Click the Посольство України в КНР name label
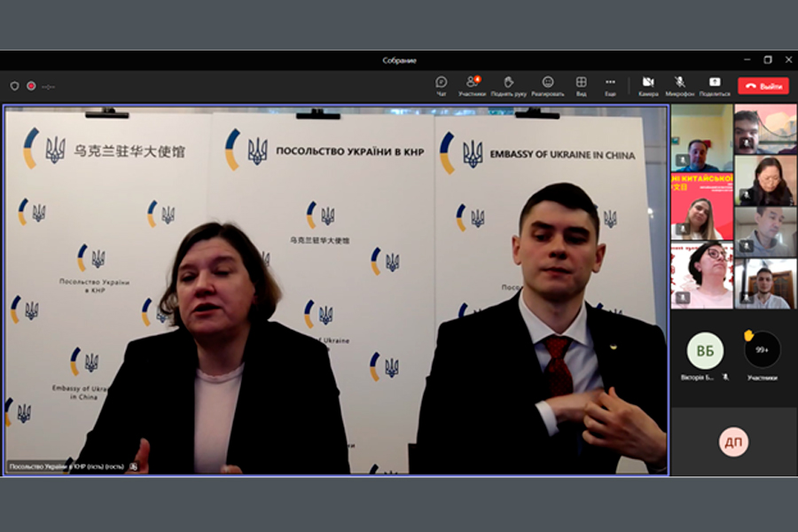This screenshot has height=532, width=798. pos(66,466)
